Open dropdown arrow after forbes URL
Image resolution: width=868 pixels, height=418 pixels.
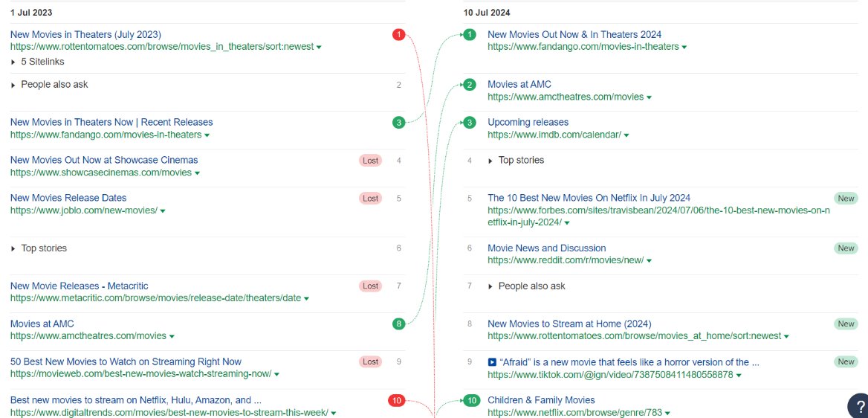pyautogui.click(x=567, y=223)
